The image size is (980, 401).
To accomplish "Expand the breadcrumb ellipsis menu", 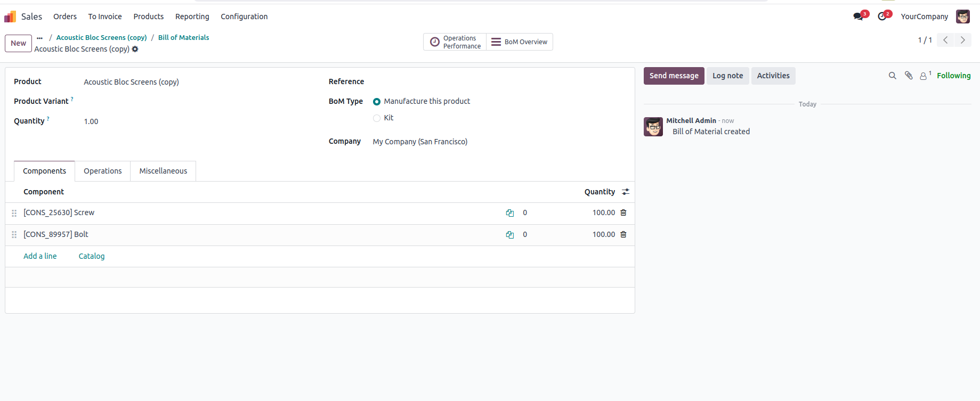I will 39,38.
